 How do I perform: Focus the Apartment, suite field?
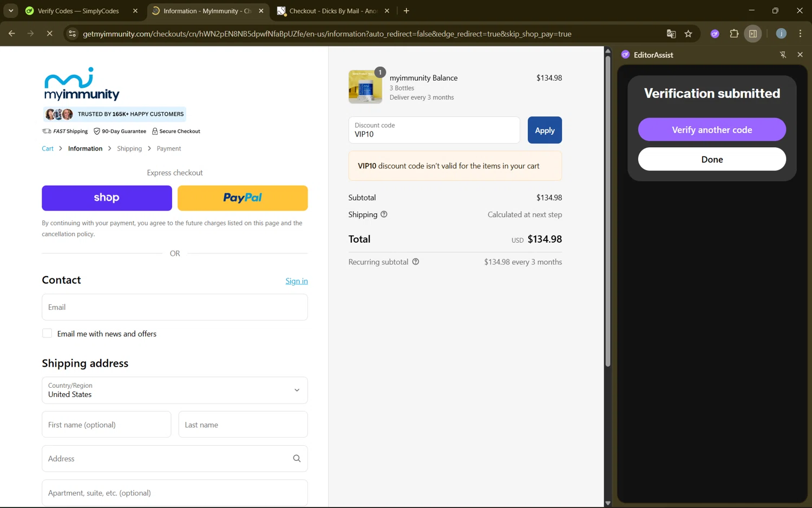[175, 493]
